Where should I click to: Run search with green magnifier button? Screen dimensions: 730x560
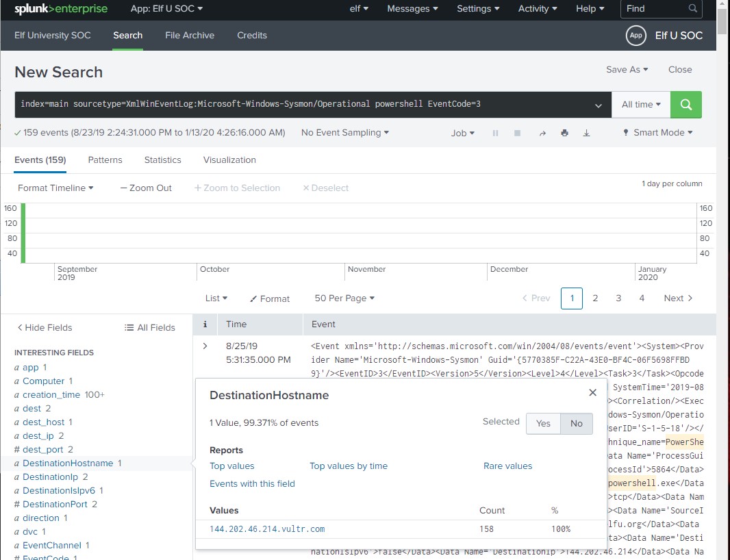(685, 105)
